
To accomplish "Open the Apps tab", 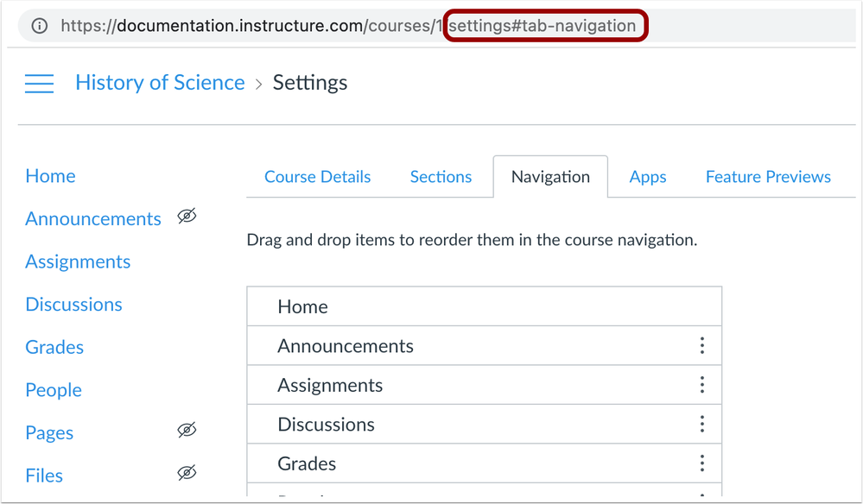I will coord(648,177).
